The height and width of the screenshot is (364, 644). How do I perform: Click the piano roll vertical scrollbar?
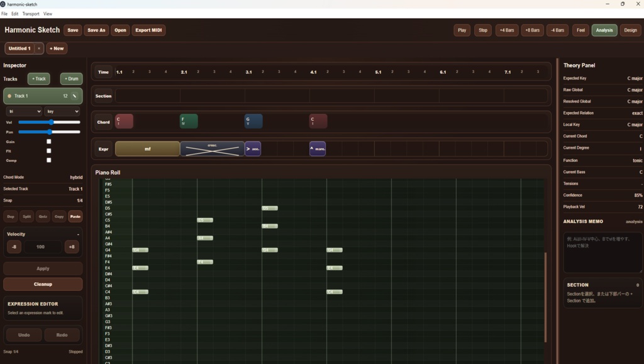[x=545, y=297]
